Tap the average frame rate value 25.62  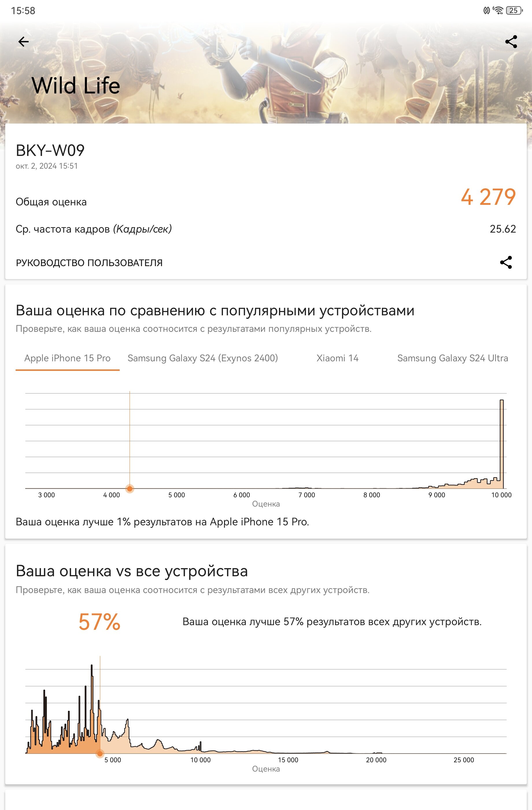[503, 229]
